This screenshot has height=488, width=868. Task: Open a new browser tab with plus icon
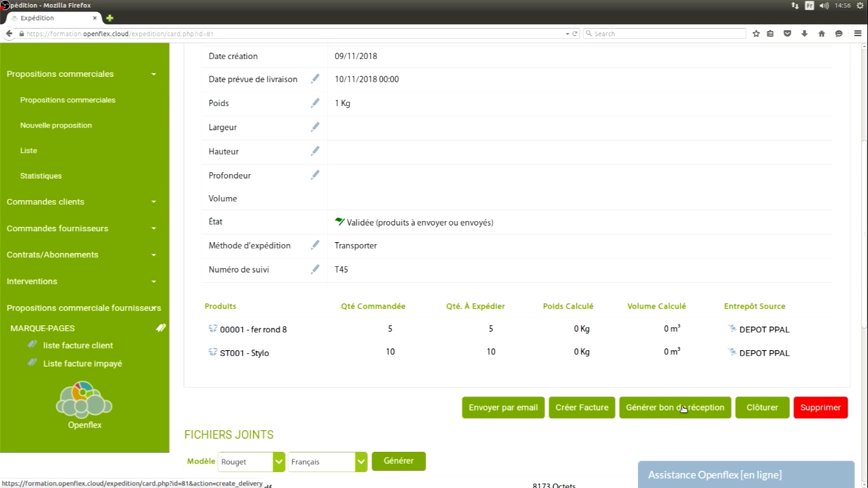(x=109, y=18)
